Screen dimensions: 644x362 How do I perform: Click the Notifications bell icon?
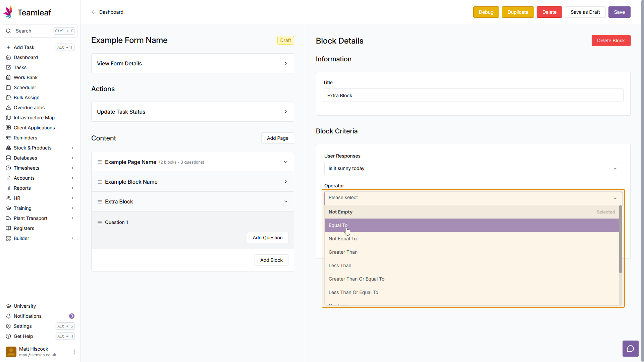pyautogui.click(x=8, y=316)
